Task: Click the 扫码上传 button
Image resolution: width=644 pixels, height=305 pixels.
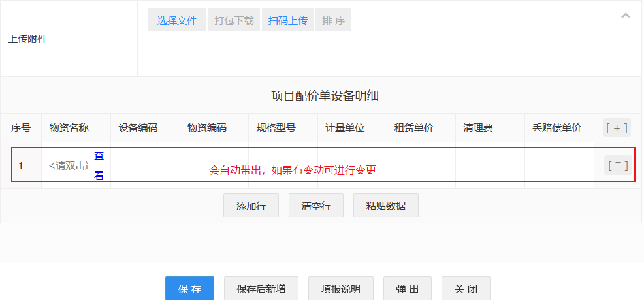Action: click(x=288, y=20)
